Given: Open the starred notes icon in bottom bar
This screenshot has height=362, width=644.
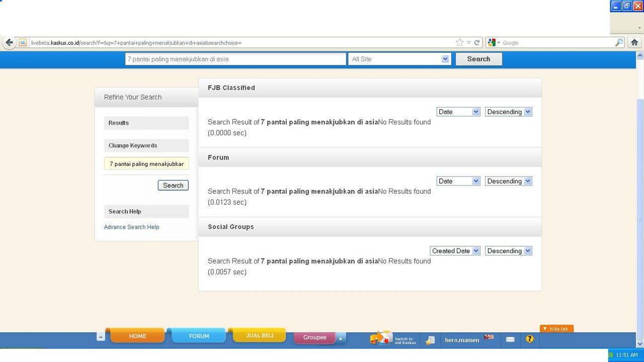Looking at the screenshot, I should (x=430, y=340).
